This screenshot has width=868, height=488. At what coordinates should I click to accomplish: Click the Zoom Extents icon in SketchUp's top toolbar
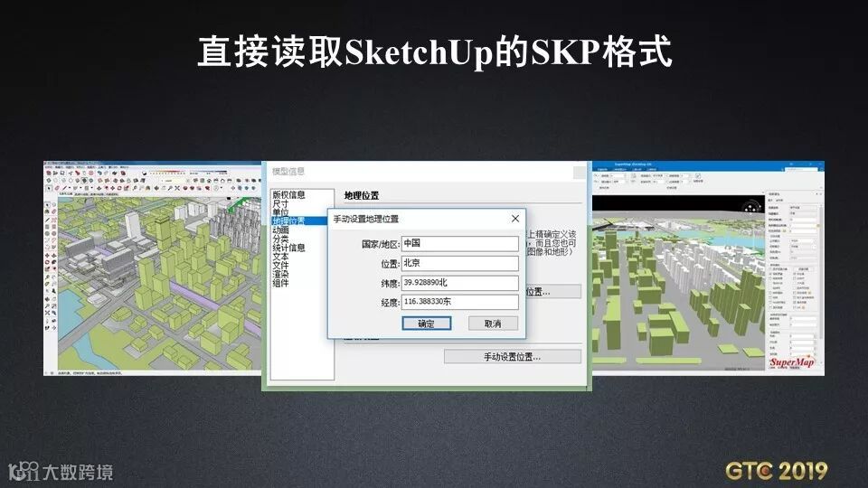(x=177, y=188)
